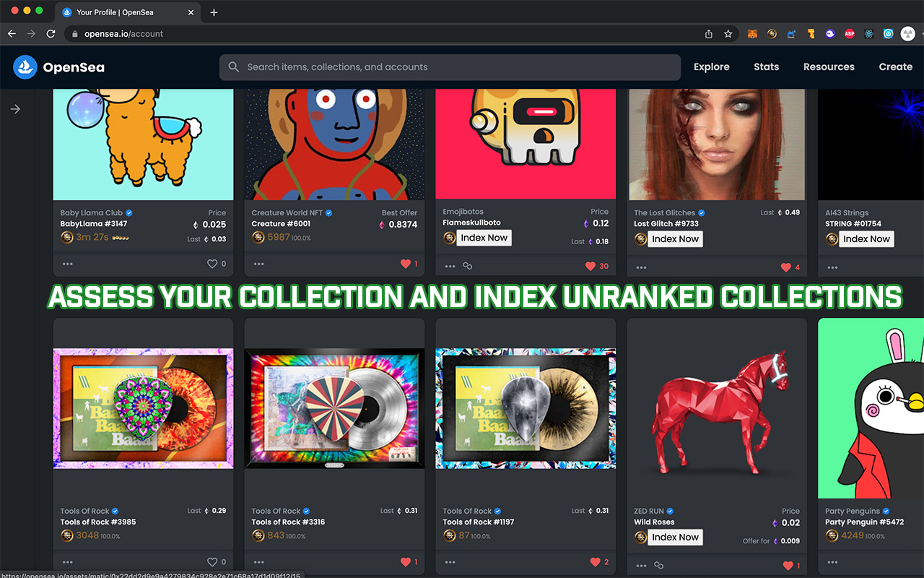Viewport: 924px width, 578px height.
Task: Go back using the browser back arrow
Action: tap(12, 34)
